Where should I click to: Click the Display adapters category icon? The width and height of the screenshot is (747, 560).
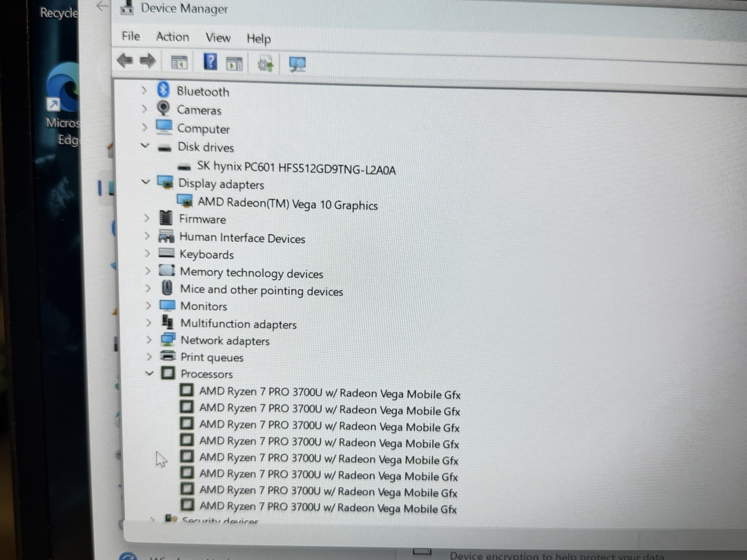[x=165, y=182]
